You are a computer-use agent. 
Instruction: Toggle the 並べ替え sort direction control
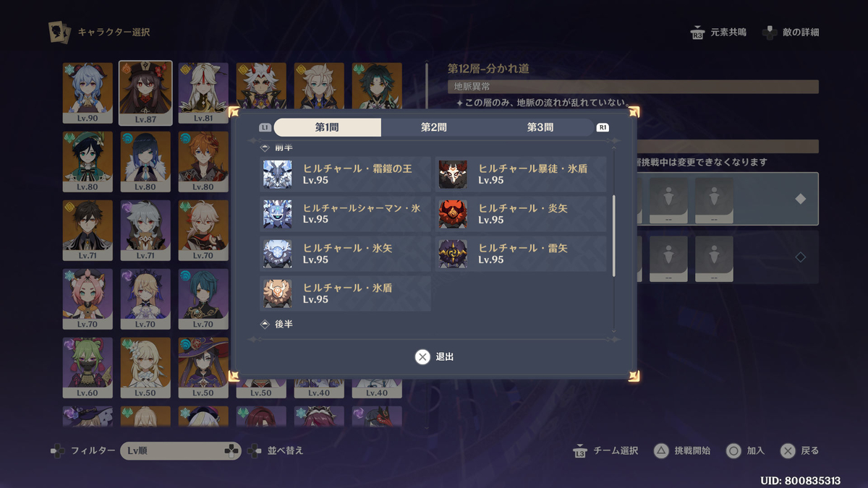pos(275,450)
